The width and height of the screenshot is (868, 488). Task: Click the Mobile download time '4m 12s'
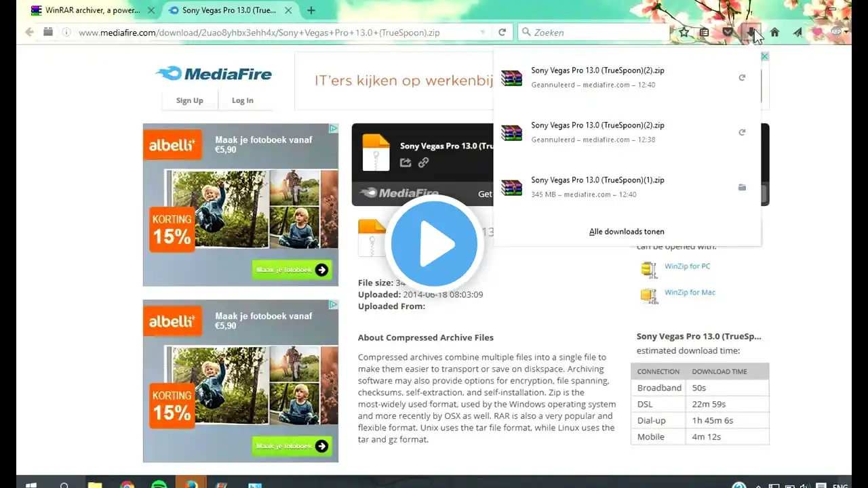point(705,436)
